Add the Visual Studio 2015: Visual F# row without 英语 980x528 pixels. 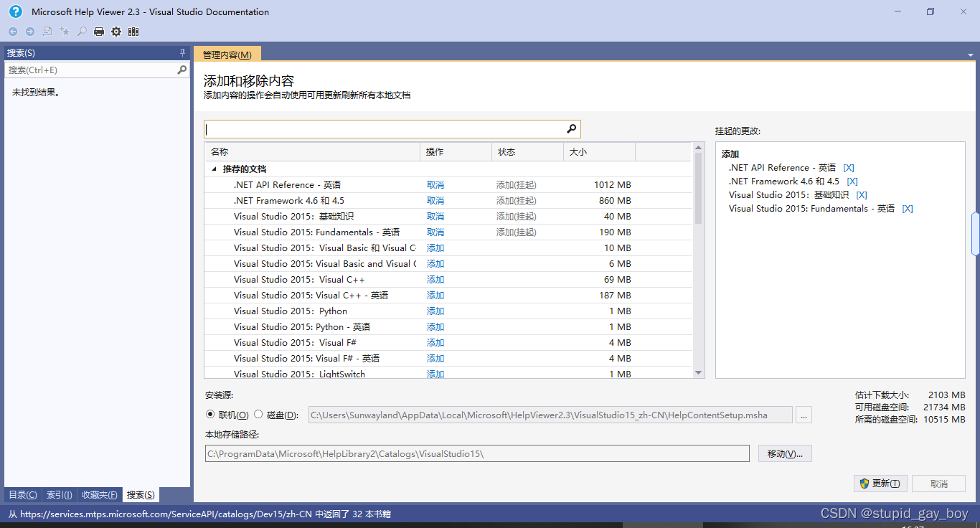[x=435, y=343]
